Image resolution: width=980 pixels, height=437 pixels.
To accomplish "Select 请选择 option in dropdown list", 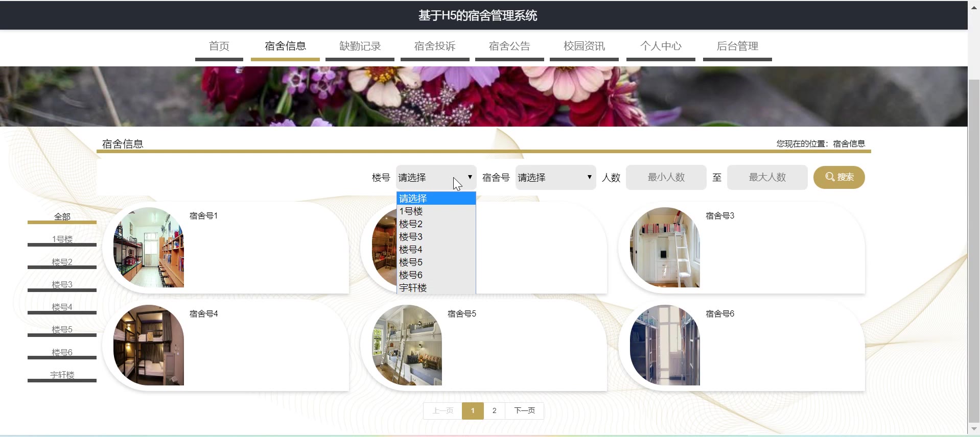I will tap(436, 198).
